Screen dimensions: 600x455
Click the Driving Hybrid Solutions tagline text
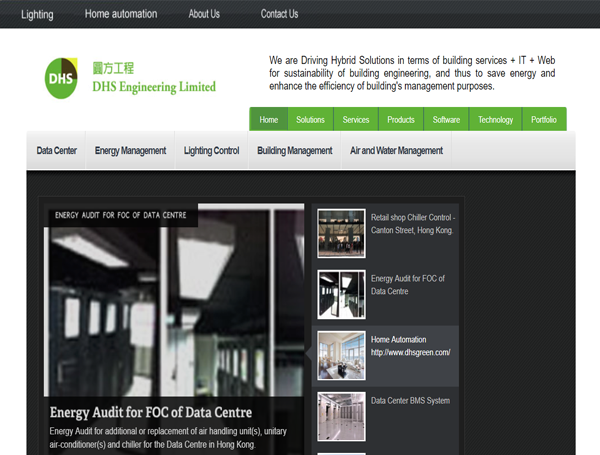tap(412, 73)
